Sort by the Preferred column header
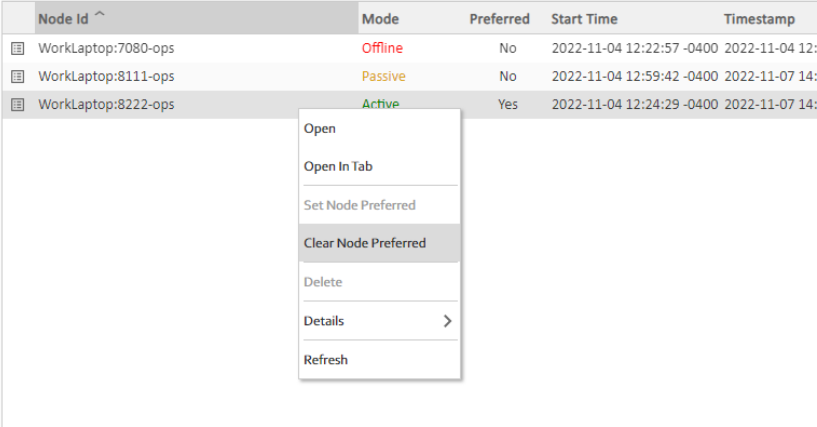This screenshot has width=817, height=427. coord(499,19)
